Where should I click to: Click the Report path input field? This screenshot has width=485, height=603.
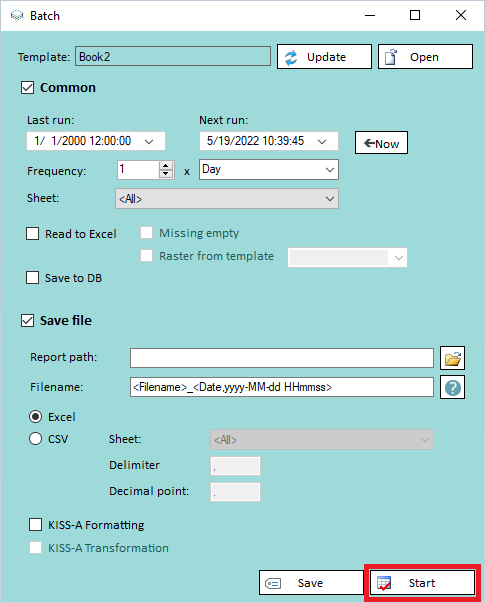coord(282,358)
